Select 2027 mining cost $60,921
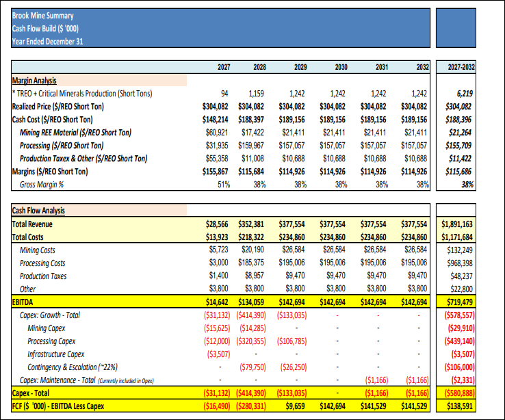Screen dimensions: 505x420 217,133
